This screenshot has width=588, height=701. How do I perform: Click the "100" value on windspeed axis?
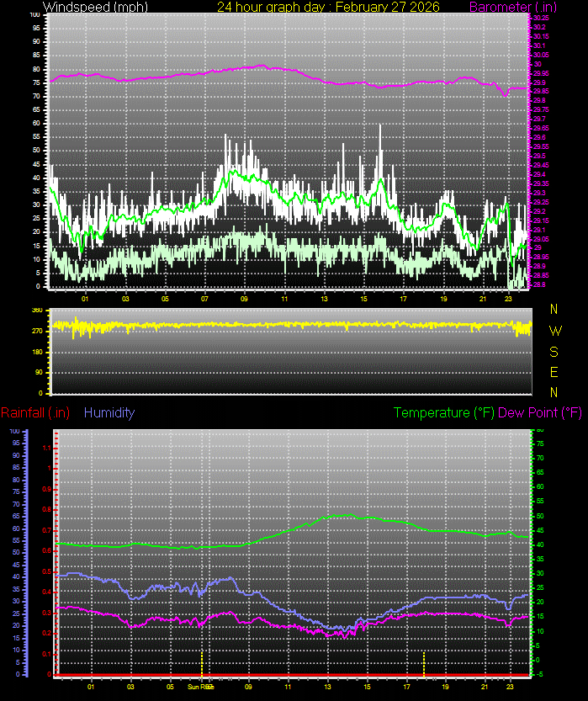(34, 15)
